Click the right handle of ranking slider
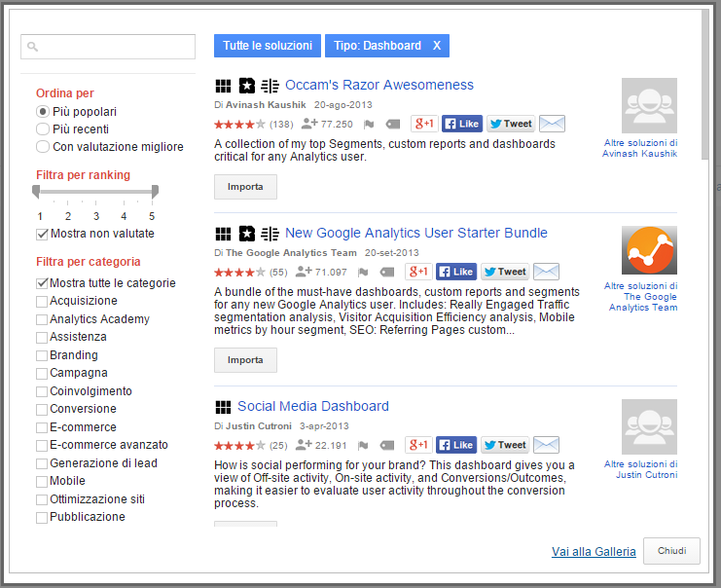Screen dimensions: 721x588 [154, 194]
